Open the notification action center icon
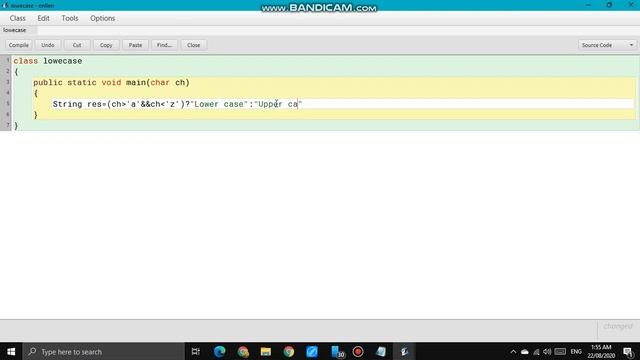Screen dimensions: 640x360 click(x=628, y=351)
